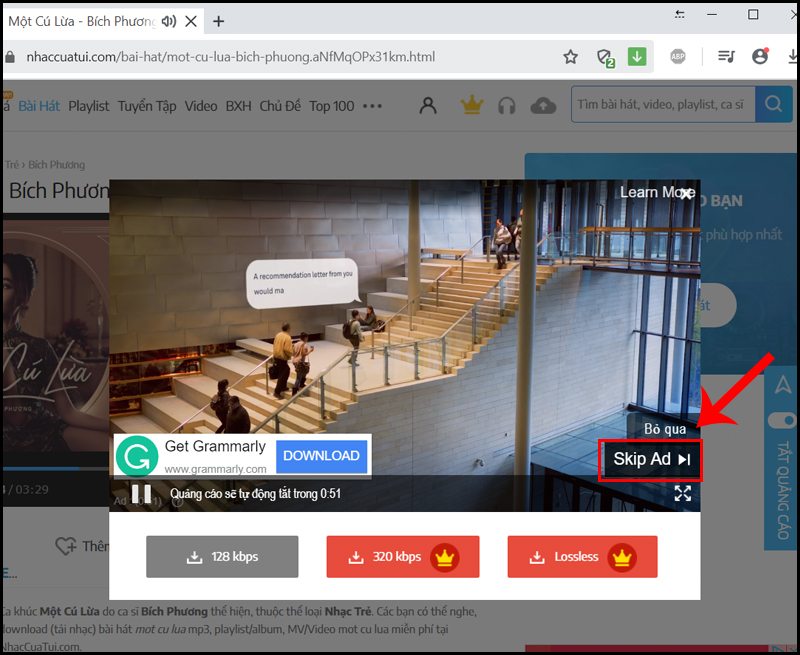
Task: Click the Grammarly DOWNLOAD button
Action: click(x=321, y=456)
